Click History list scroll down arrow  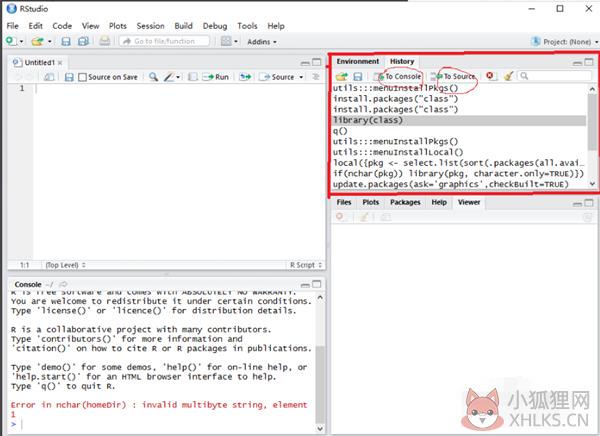[592, 184]
